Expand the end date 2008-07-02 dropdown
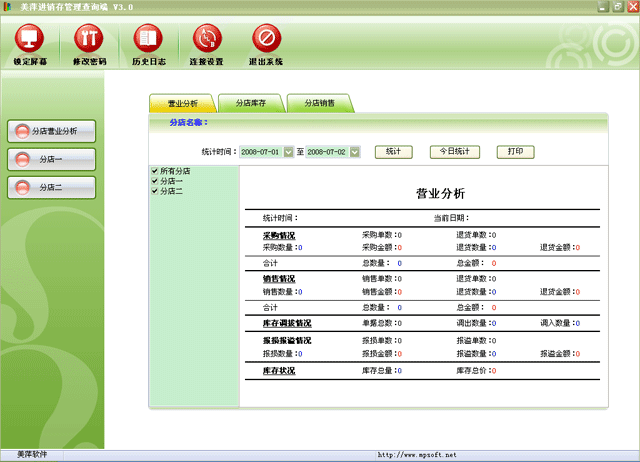 [x=355, y=152]
